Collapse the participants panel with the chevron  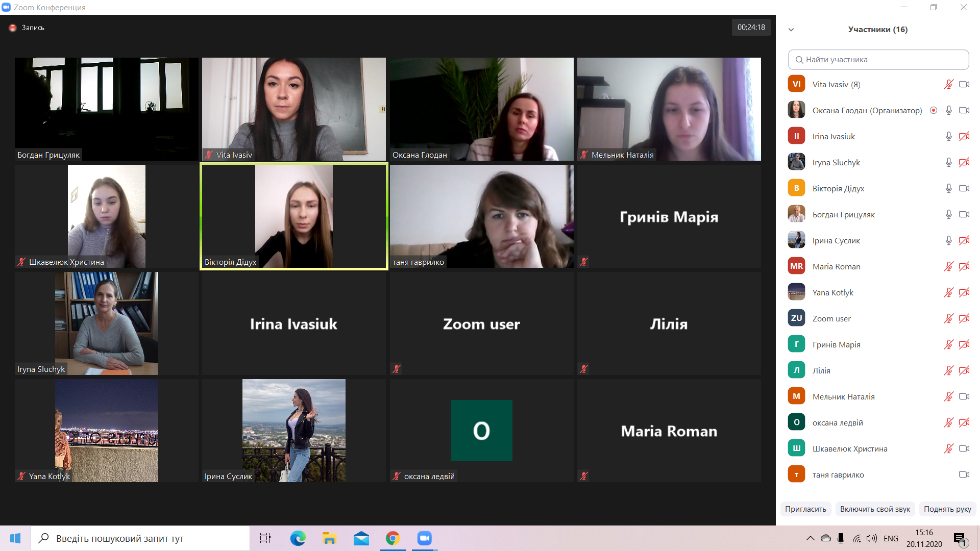[791, 30]
